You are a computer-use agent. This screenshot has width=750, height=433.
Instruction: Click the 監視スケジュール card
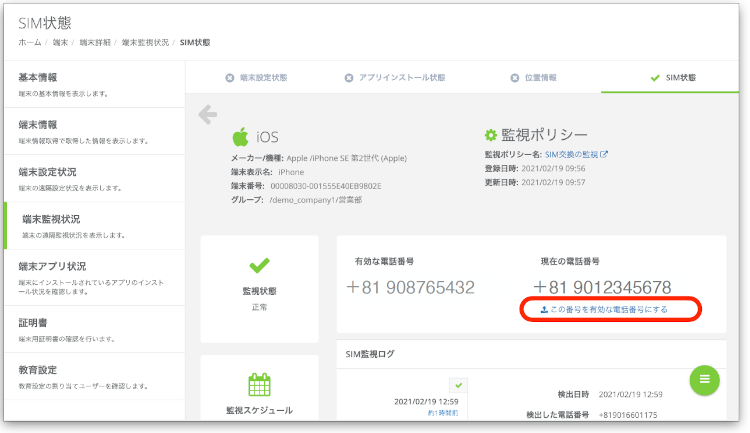(x=259, y=388)
